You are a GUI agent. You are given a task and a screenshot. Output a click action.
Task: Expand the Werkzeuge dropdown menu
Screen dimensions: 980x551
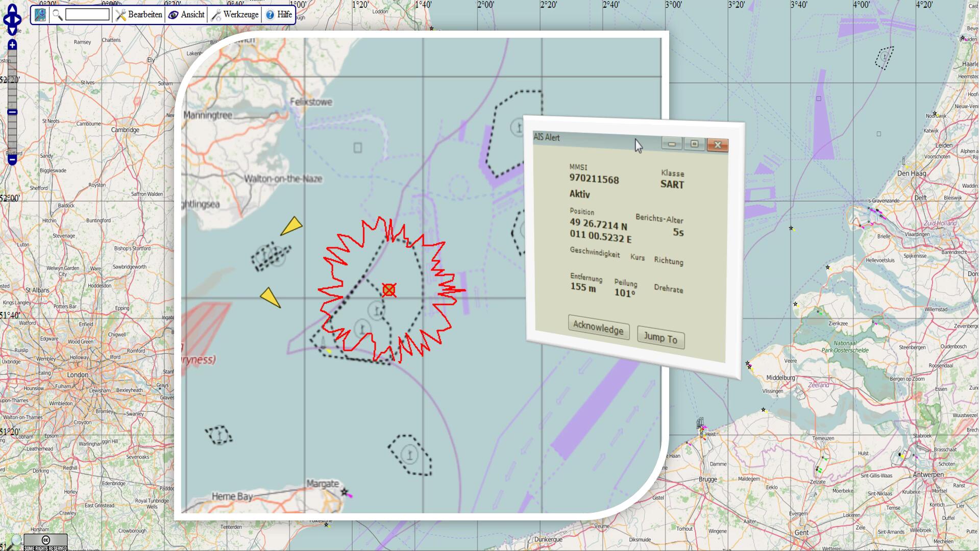point(235,15)
